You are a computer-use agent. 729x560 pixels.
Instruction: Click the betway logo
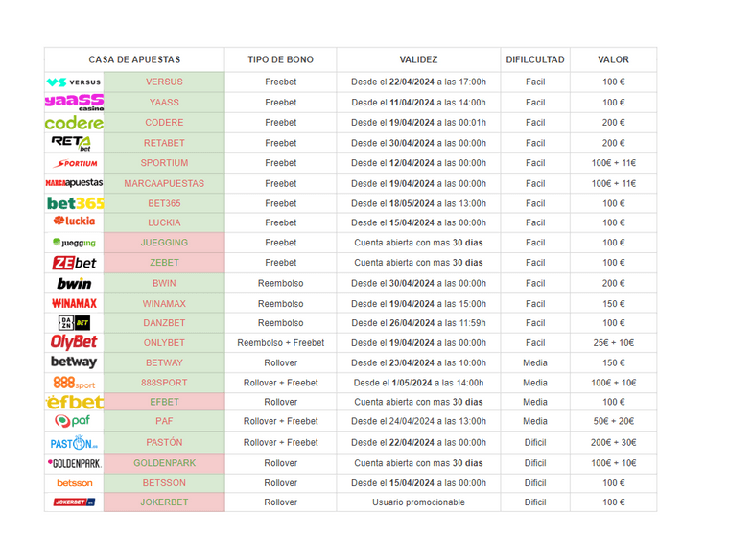(74, 362)
